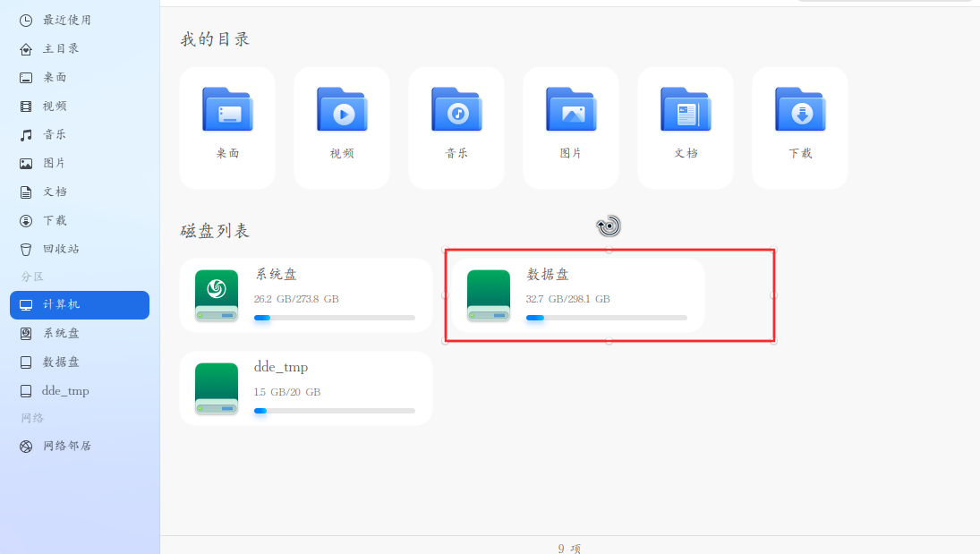Screen dimensions: 980x554
Task: Go to 主目录 in sidebar
Action: click(x=61, y=48)
